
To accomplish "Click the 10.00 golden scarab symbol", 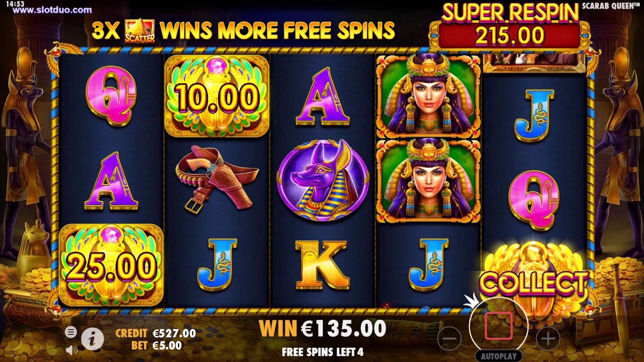I will (217, 96).
